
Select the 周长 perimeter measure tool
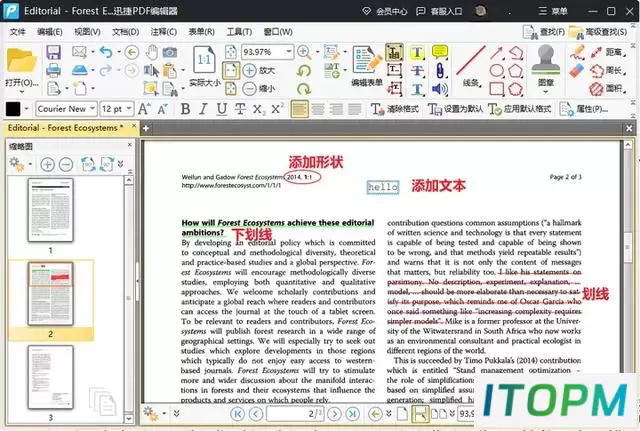click(x=607, y=70)
